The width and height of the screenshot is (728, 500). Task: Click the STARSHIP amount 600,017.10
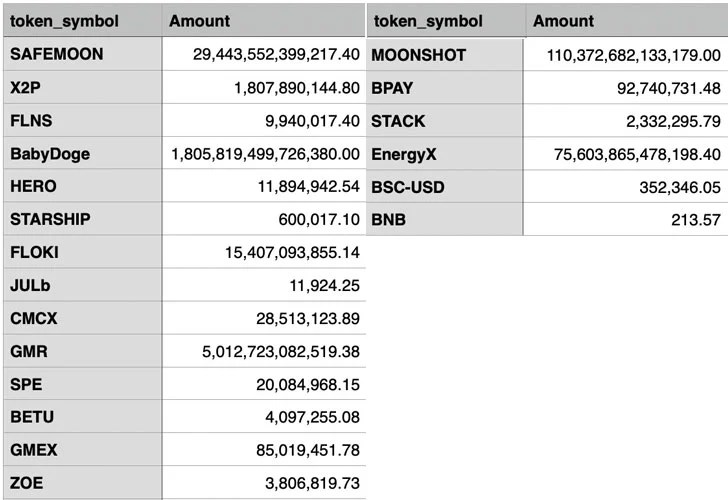[x=319, y=219]
